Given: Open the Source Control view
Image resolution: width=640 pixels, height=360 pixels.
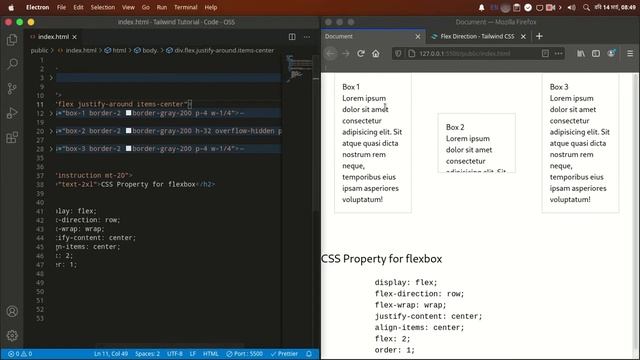Looking at the screenshot, I should point(12,88).
